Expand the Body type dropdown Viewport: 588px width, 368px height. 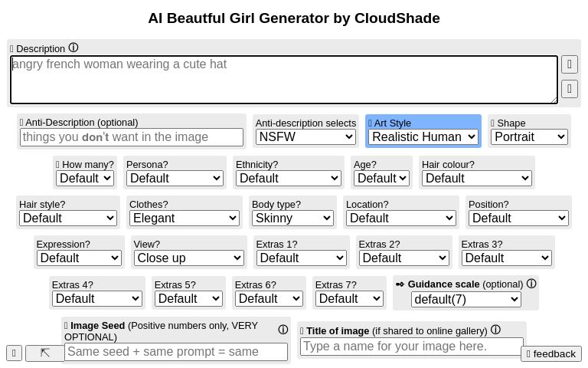(292, 218)
